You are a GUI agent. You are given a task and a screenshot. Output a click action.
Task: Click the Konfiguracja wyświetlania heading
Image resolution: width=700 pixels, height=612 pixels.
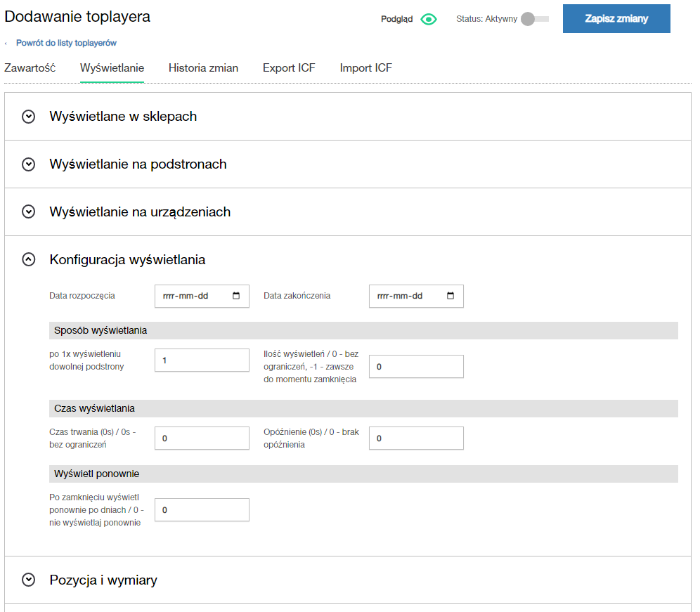[127, 260]
